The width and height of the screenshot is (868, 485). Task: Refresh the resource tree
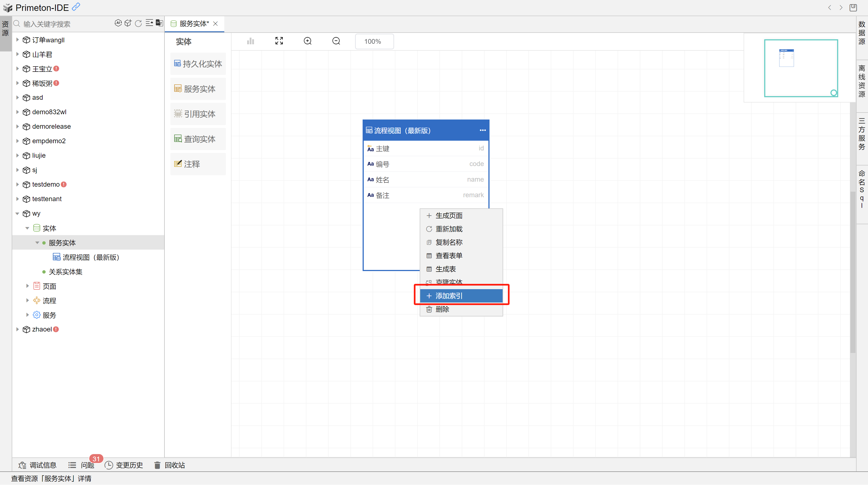click(x=139, y=23)
